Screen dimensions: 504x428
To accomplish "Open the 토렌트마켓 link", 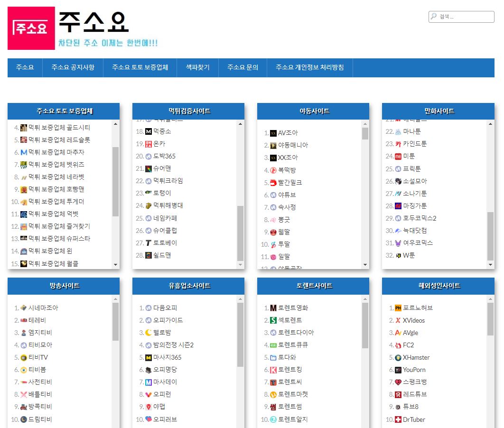I will (293, 395).
